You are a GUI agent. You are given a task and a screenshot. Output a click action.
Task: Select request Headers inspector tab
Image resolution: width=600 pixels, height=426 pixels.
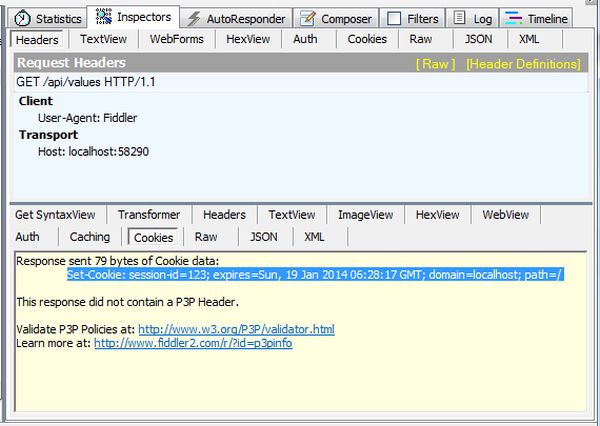tap(37, 39)
